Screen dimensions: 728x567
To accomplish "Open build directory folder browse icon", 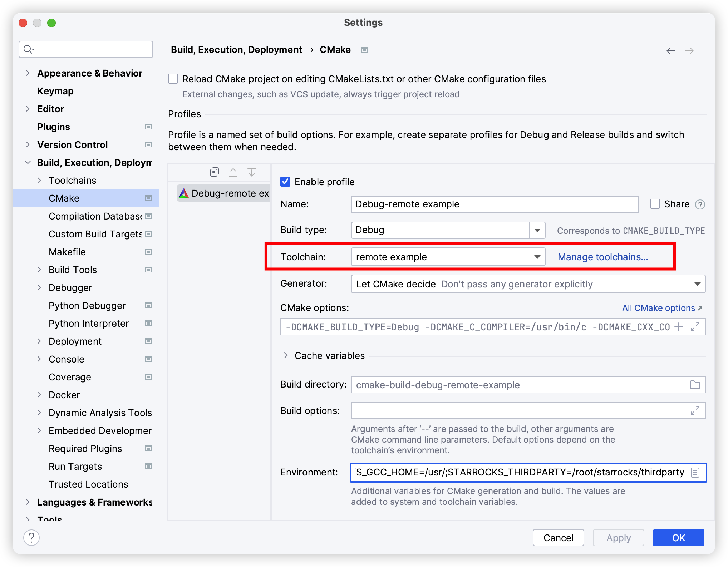I will 695,385.
